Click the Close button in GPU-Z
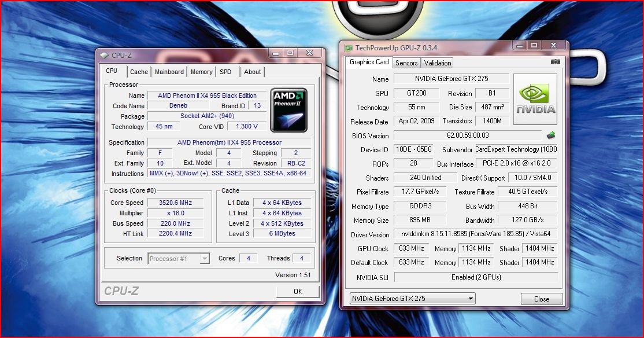The image size is (644, 338). click(542, 299)
